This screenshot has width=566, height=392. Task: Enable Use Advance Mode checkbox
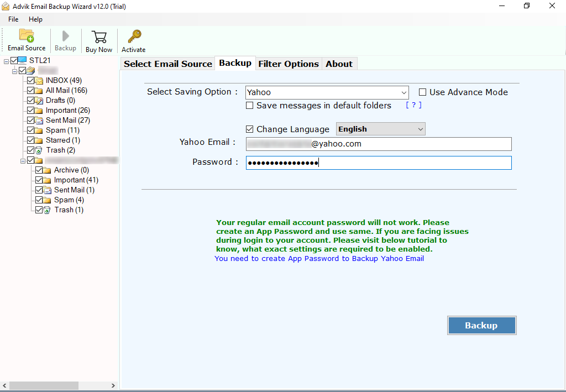[422, 92]
